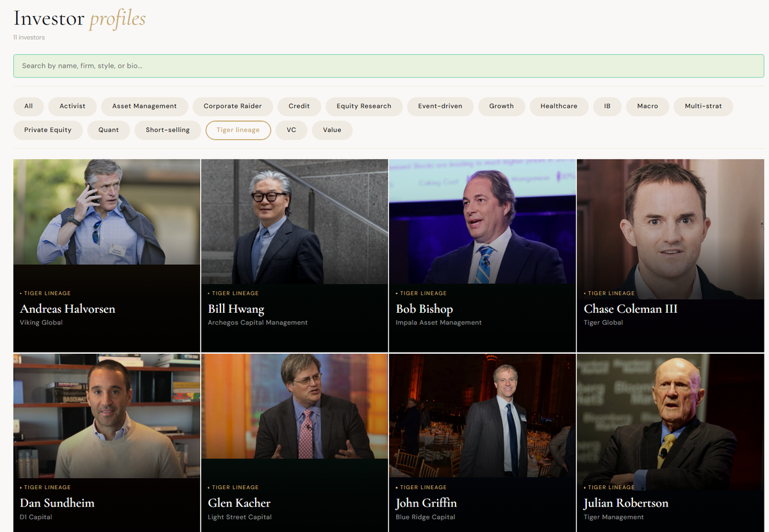This screenshot has height=532, width=769.
Task: Filter by Short-selling style
Action: pyautogui.click(x=168, y=130)
